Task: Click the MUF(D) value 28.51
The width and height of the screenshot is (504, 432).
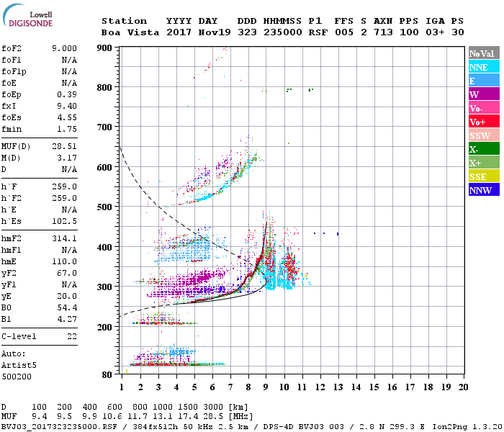Action: [64, 146]
